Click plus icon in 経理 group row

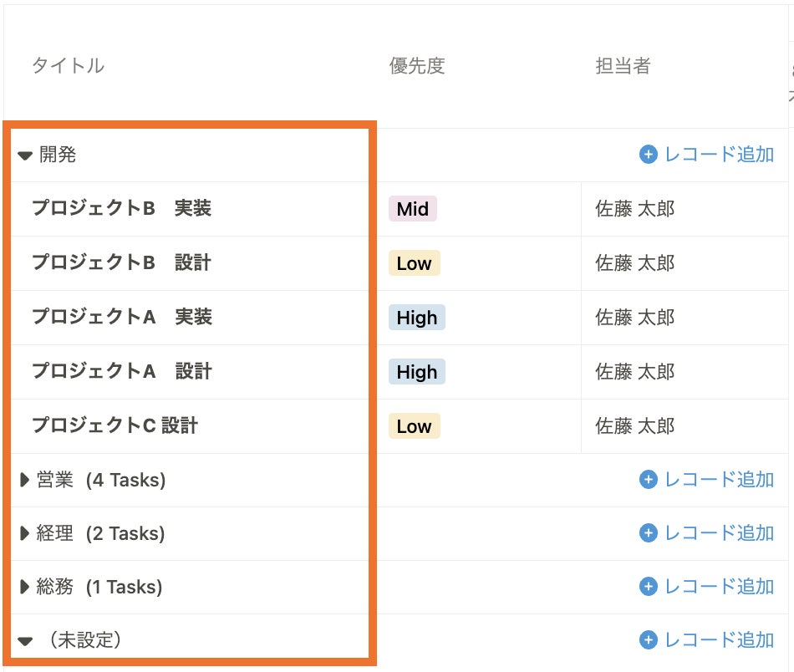pyautogui.click(x=649, y=533)
